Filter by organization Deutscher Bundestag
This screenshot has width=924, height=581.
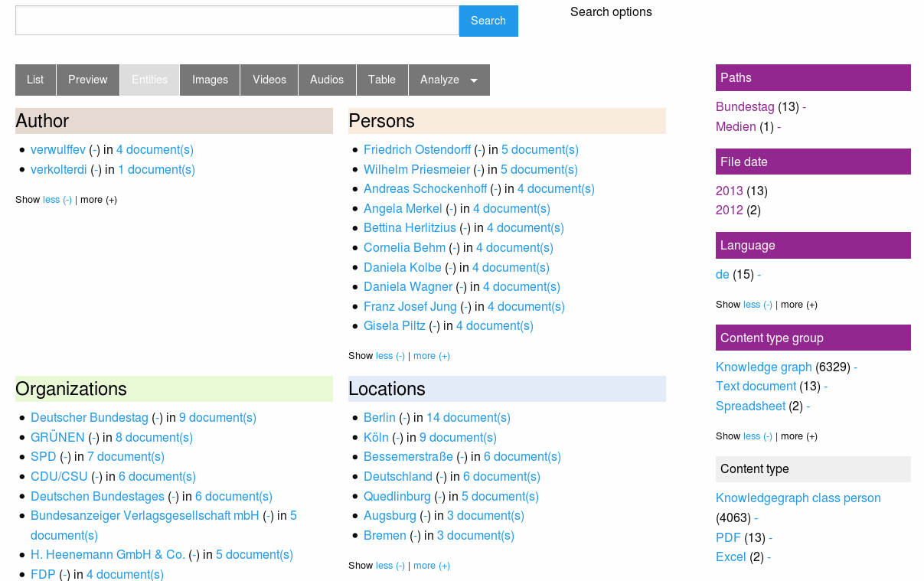click(90, 417)
